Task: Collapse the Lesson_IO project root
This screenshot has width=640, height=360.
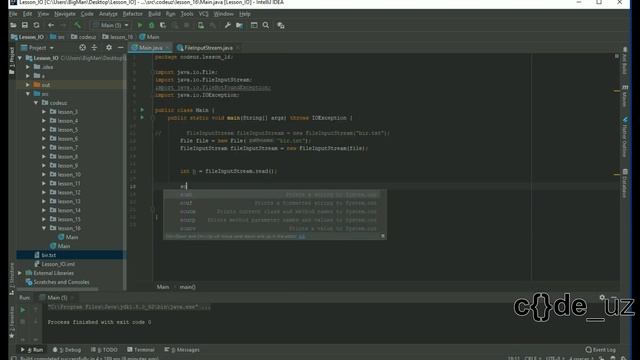Action: click(x=20, y=58)
